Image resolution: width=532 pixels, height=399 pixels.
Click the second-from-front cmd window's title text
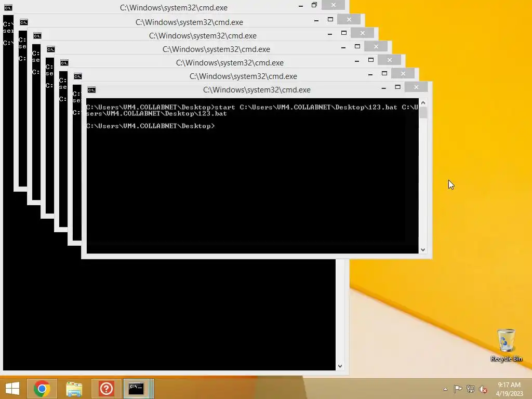(243, 76)
